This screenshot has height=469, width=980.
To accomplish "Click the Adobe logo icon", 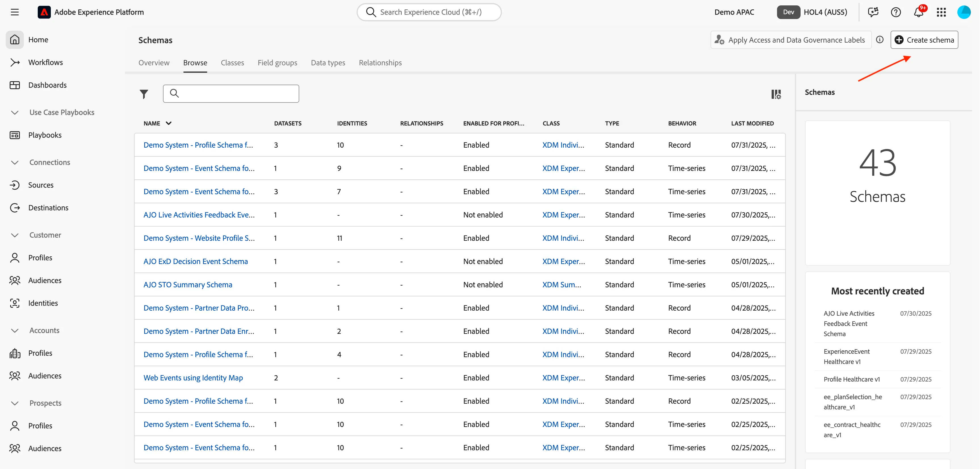I will [44, 12].
